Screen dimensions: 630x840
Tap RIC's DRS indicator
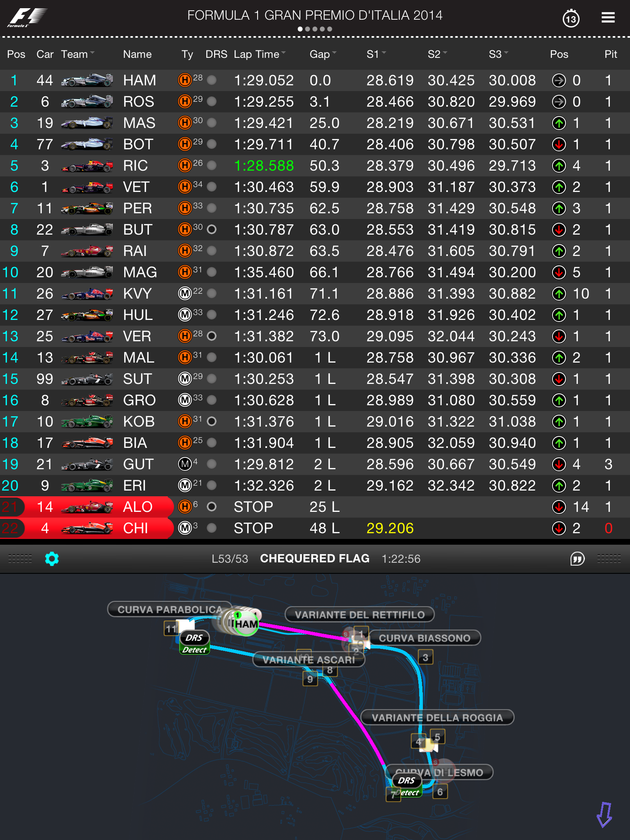[212, 165]
